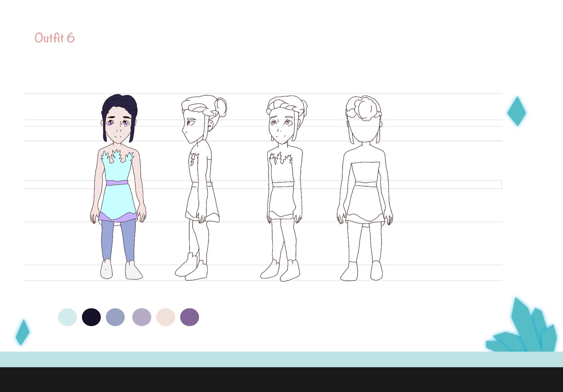The height and width of the screenshot is (392, 563).
Task: Pick the dark navy color swatch
Action: 91,317
